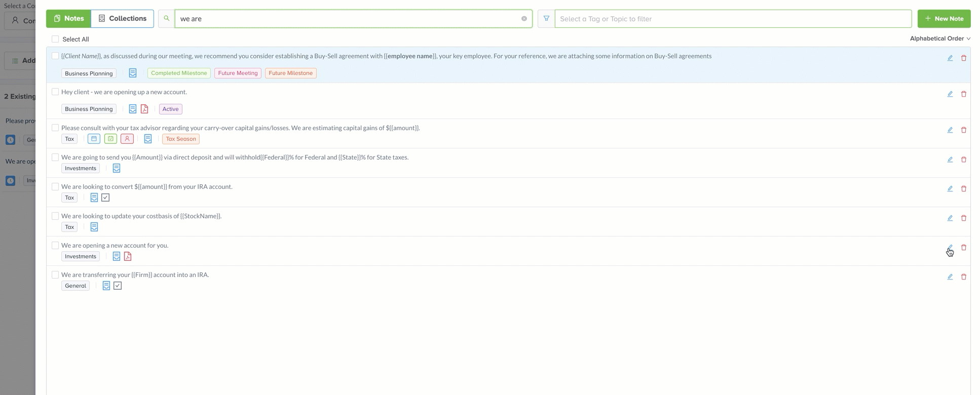Click Investments label on direct deposit note
This screenshot has height=395, width=980.
click(x=81, y=168)
